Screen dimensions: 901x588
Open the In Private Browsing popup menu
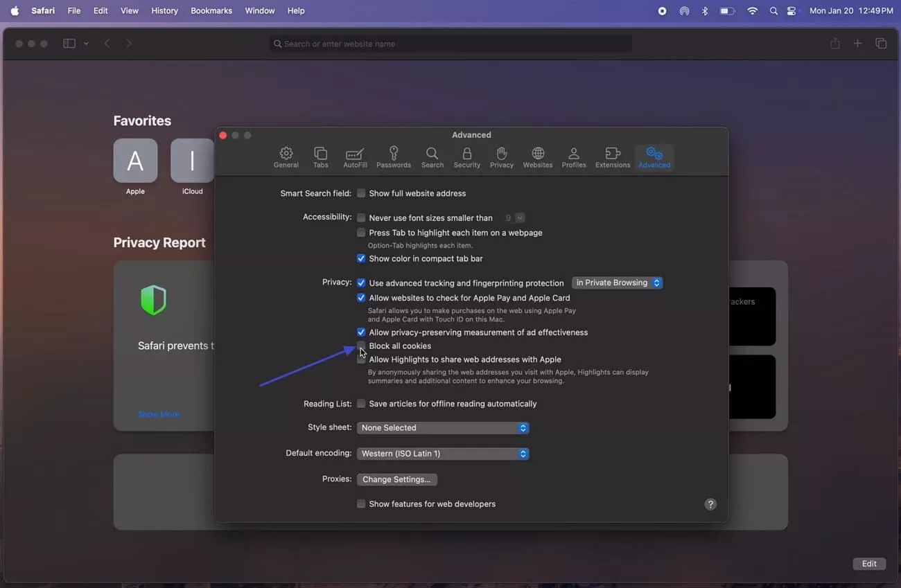(x=616, y=283)
